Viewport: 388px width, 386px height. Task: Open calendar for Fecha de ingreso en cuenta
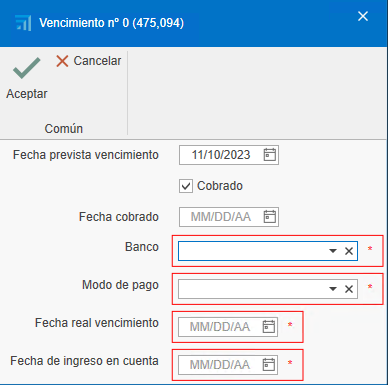(269, 365)
